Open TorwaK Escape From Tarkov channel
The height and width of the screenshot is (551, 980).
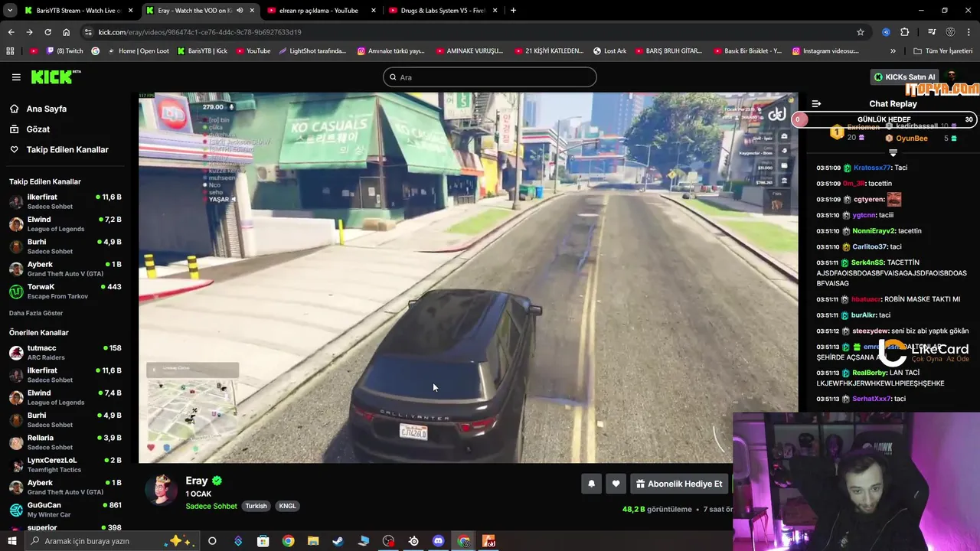tap(65, 292)
